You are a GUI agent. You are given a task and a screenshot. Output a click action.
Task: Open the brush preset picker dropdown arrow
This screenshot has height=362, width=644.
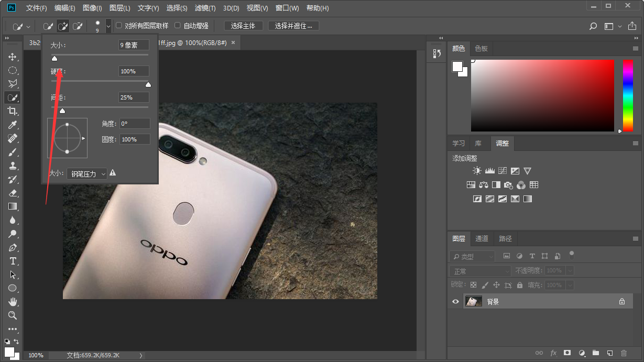[x=108, y=26]
